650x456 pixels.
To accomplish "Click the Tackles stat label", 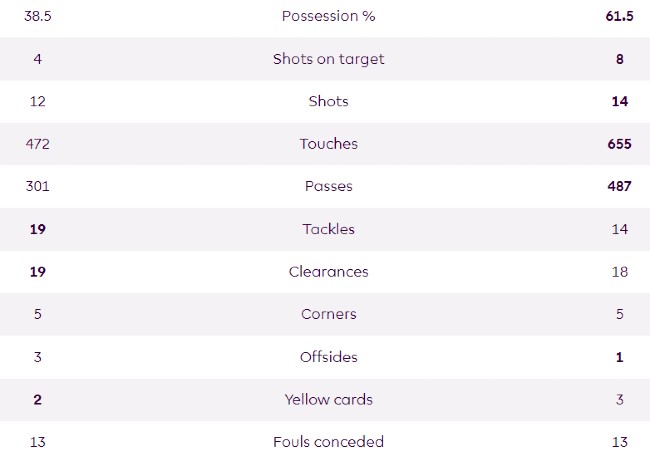I will point(328,229).
